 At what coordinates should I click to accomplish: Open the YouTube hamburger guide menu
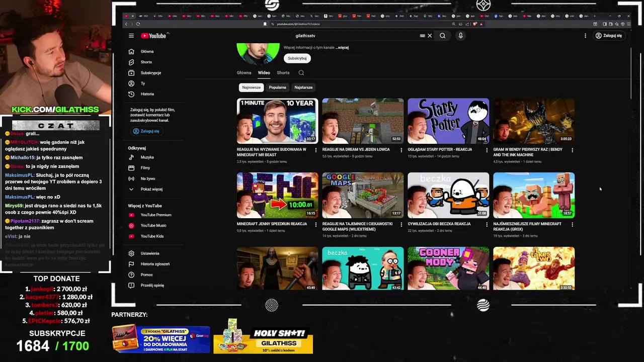(x=131, y=36)
